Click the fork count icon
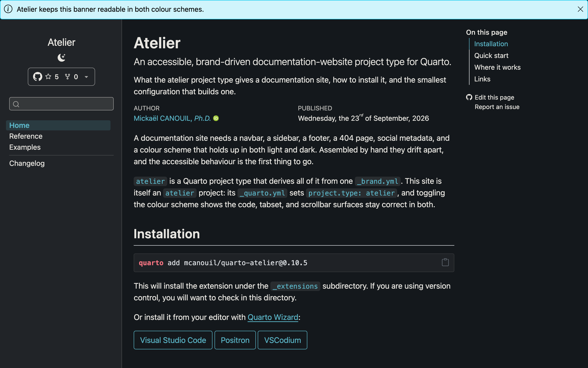 (x=68, y=77)
